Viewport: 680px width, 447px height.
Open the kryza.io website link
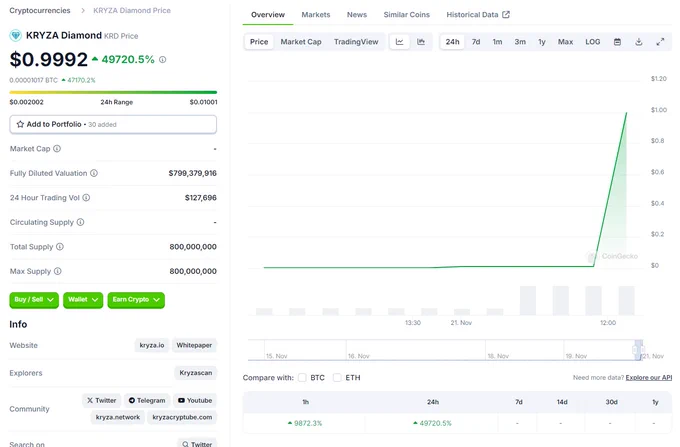[152, 345]
